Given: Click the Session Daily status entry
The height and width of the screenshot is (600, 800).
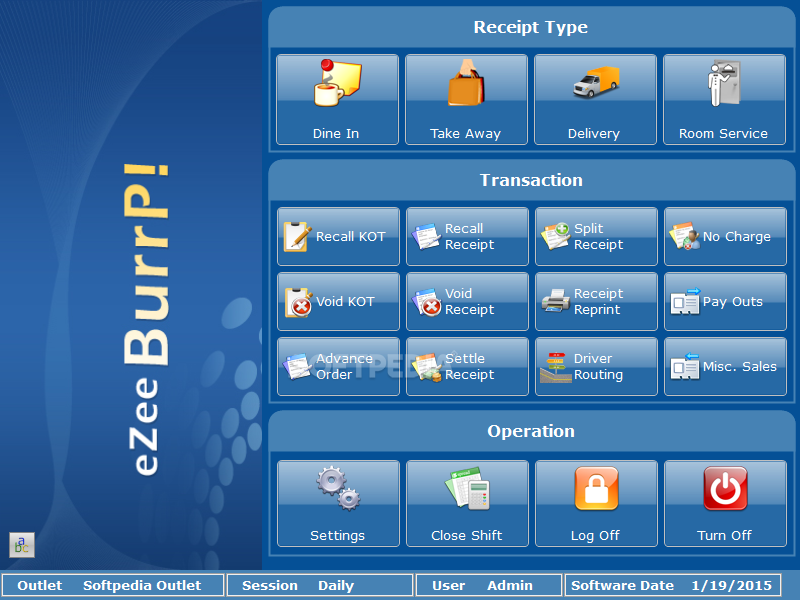Looking at the screenshot, I should tap(320, 585).
